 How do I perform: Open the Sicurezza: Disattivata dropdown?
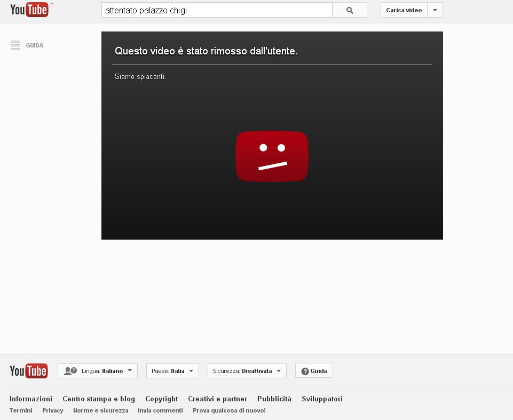247,371
